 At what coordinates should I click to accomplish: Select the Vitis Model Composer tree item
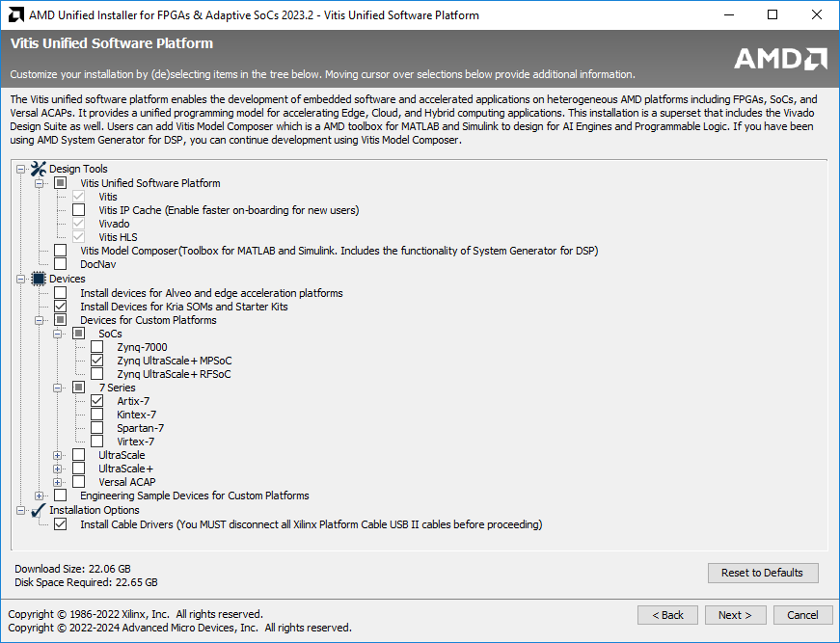click(339, 251)
